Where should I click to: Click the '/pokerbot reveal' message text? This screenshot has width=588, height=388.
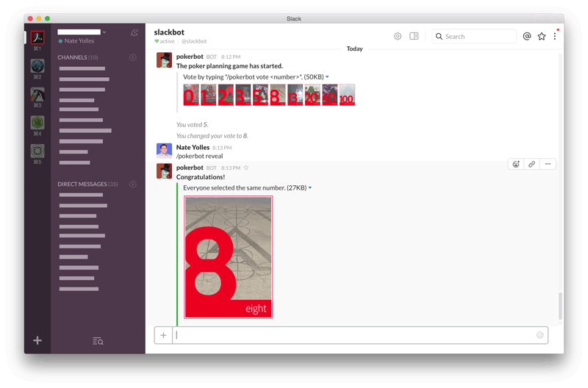(x=199, y=156)
